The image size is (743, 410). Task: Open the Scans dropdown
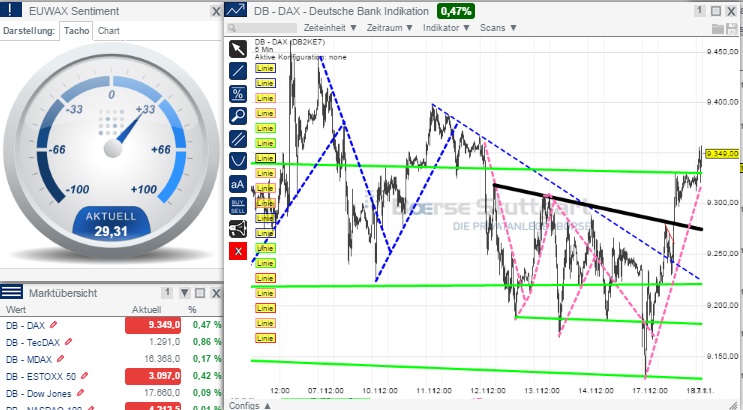tap(498, 28)
